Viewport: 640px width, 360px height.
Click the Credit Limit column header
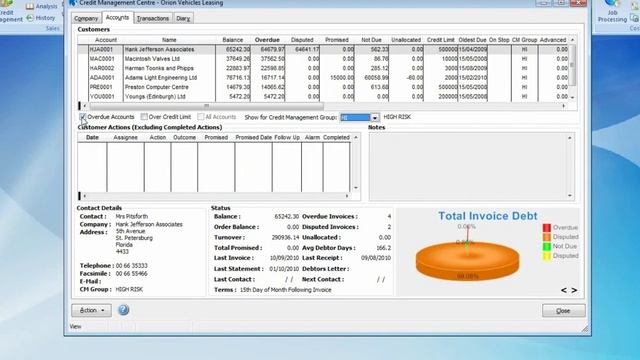[440, 40]
